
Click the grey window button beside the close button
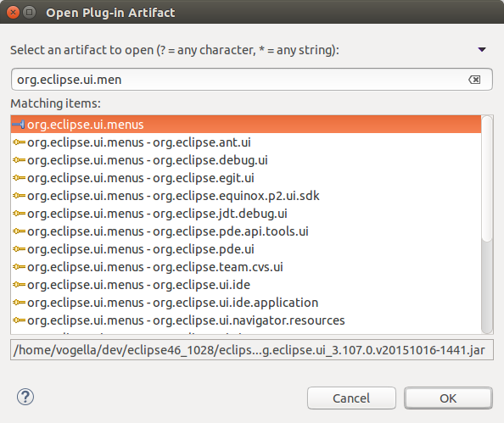pyautogui.click(x=29, y=13)
